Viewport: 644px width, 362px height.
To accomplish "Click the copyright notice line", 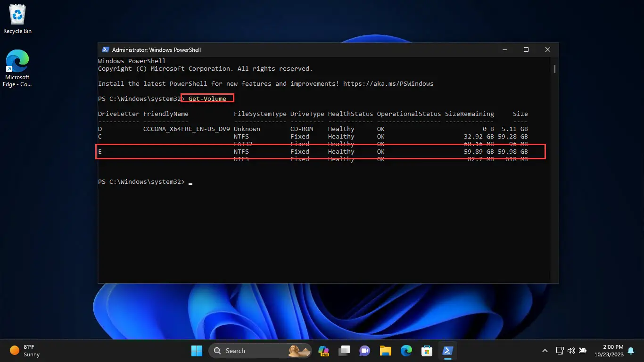I will coord(206,68).
